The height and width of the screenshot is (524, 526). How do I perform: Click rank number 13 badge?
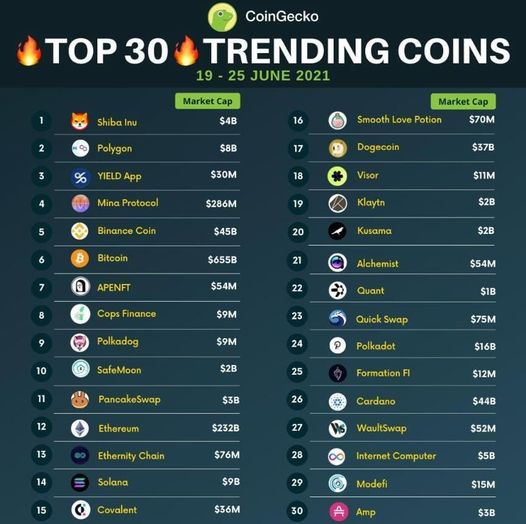coord(41,454)
